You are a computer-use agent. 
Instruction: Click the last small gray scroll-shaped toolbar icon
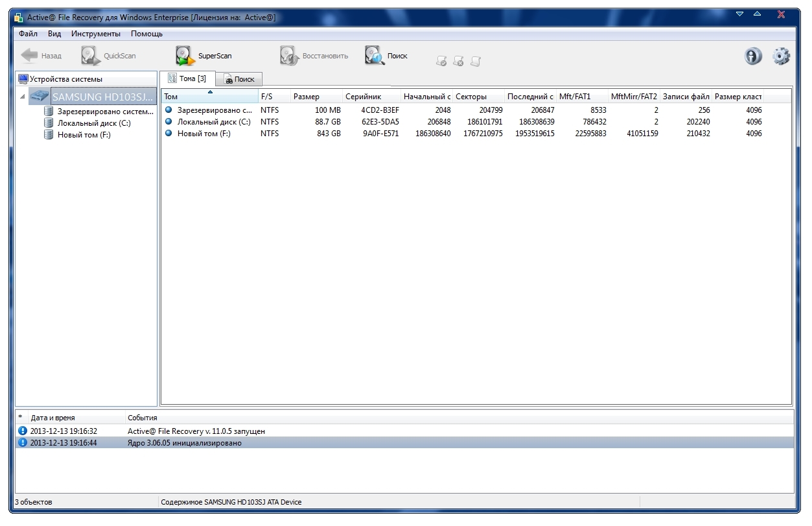tap(476, 61)
